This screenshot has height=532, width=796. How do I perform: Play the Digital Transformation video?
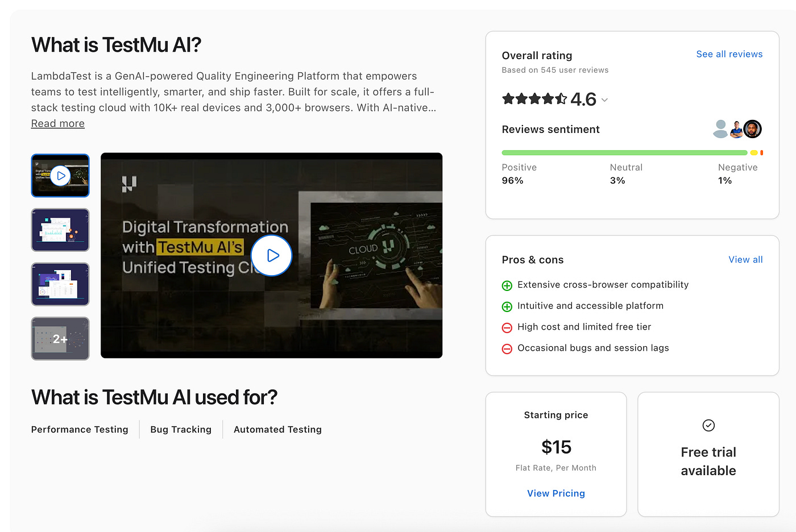click(x=272, y=256)
